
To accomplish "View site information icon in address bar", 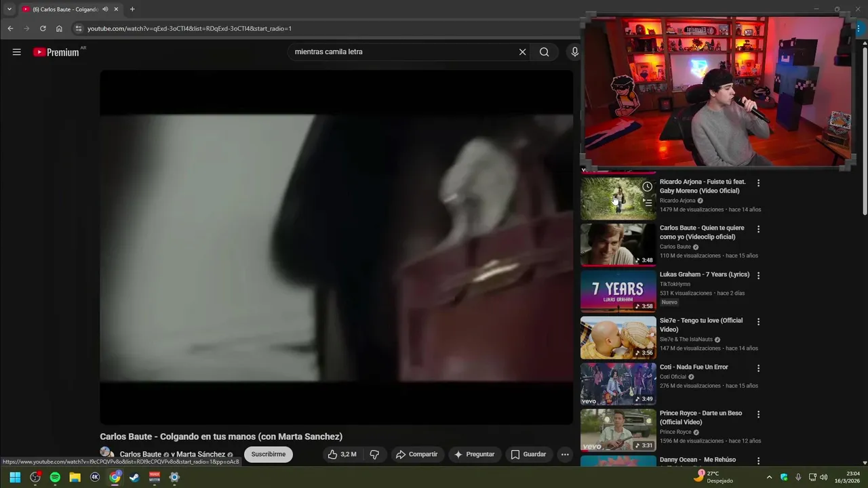I will pyautogui.click(x=78, y=28).
